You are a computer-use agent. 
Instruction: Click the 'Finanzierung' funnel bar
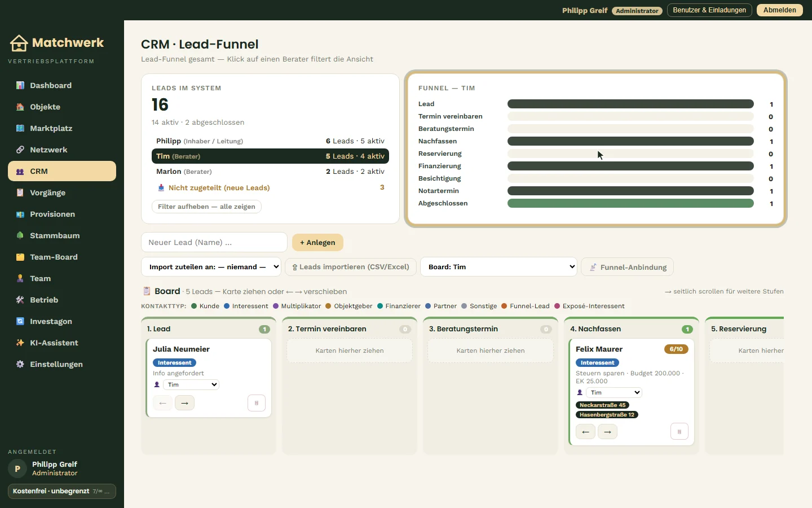point(630,166)
